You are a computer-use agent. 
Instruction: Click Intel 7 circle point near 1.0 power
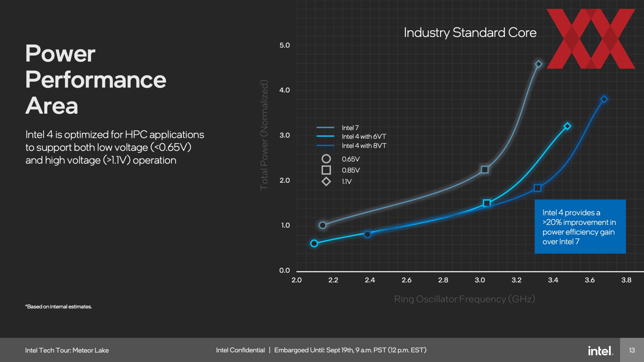[323, 225]
